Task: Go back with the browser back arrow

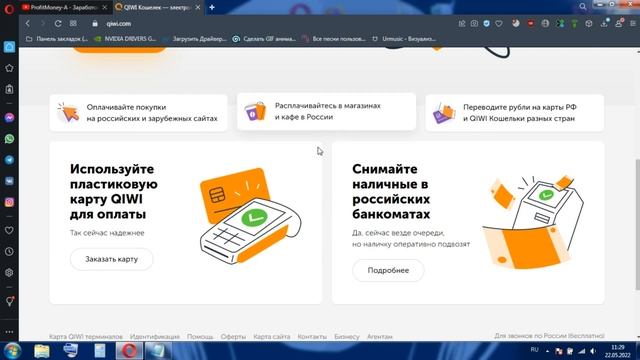Action: (x=28, y=24)
